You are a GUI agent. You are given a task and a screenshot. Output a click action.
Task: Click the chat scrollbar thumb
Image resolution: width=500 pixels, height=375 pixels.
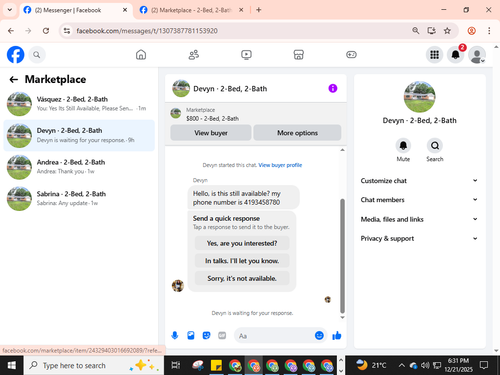(342, 256)
